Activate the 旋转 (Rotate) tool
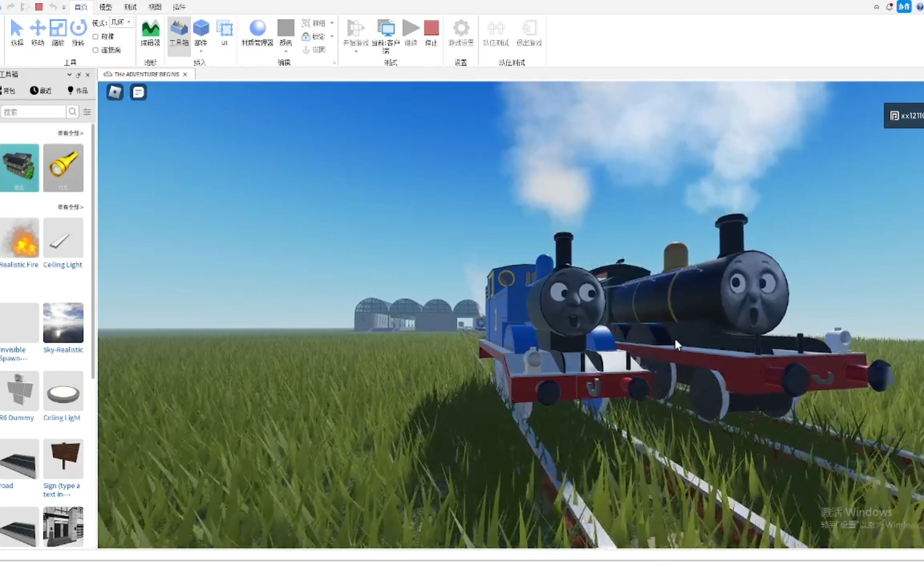The width and height of the screenshot is (924, 578). [x=78, y=33]
